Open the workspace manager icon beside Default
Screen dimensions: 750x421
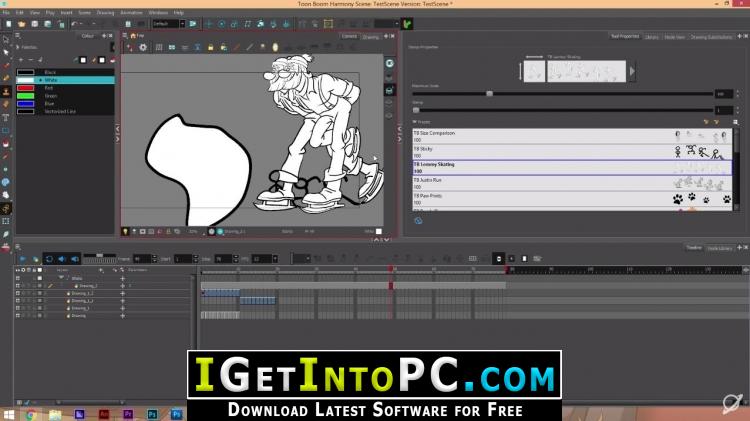(193, 24)
